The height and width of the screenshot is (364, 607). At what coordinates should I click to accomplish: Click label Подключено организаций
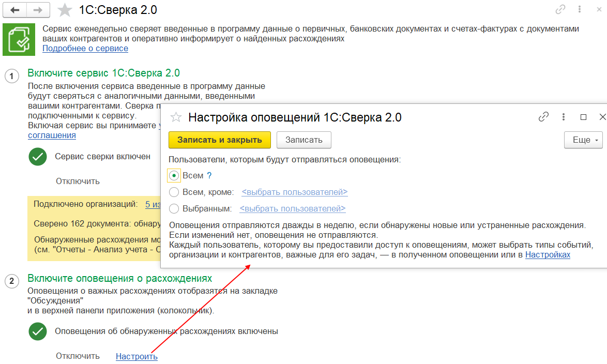[x=85, y=204]
